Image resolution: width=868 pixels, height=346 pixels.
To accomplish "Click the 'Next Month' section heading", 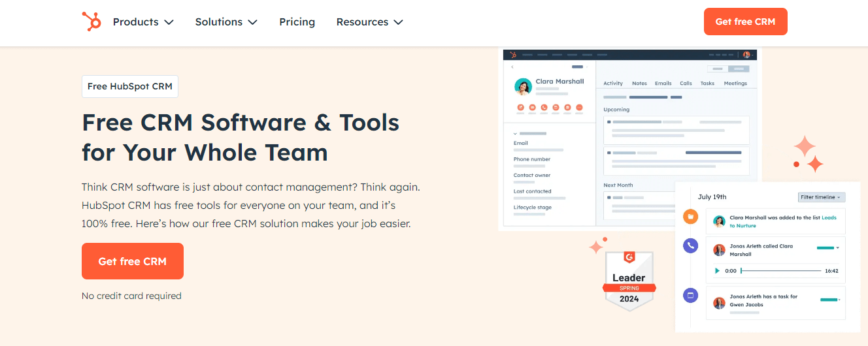I will pos(618,185).
